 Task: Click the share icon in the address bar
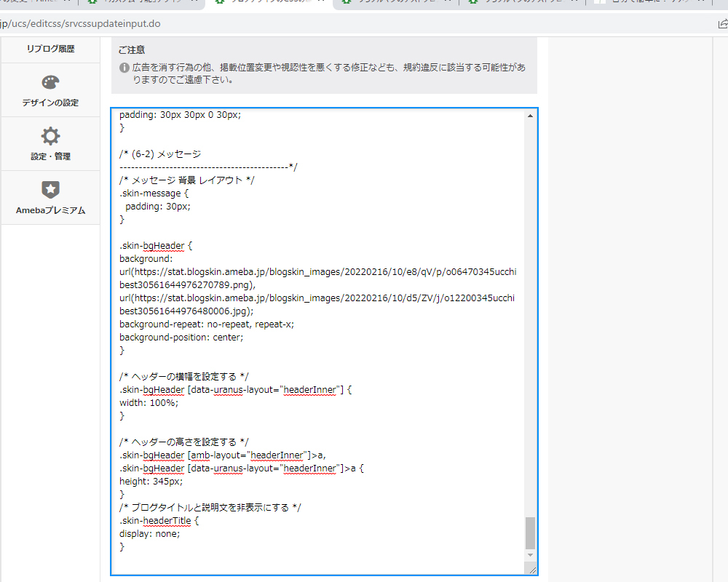click(x=722, y=24)
